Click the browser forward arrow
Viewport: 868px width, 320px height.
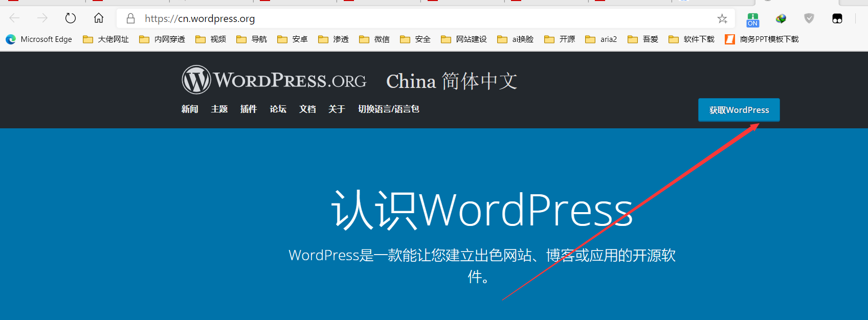[x=42, y=18]
